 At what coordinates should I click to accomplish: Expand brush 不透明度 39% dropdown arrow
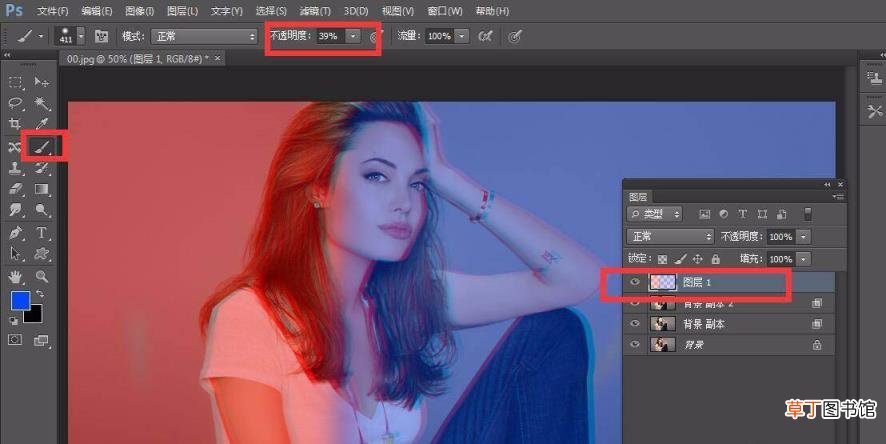(x=353, y=36)
